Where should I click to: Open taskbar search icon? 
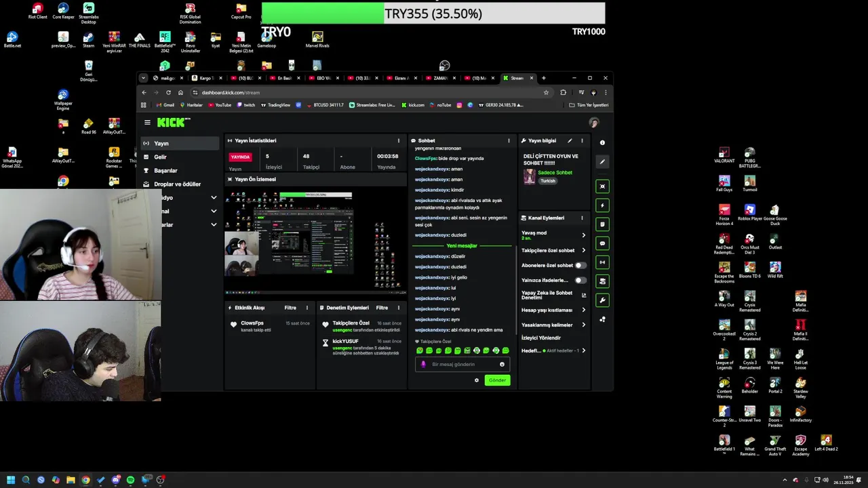(26, 480)
